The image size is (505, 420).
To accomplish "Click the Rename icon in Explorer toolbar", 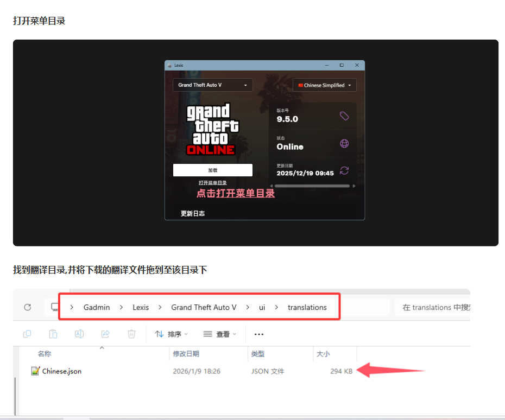I will click(x=79, y=334).
